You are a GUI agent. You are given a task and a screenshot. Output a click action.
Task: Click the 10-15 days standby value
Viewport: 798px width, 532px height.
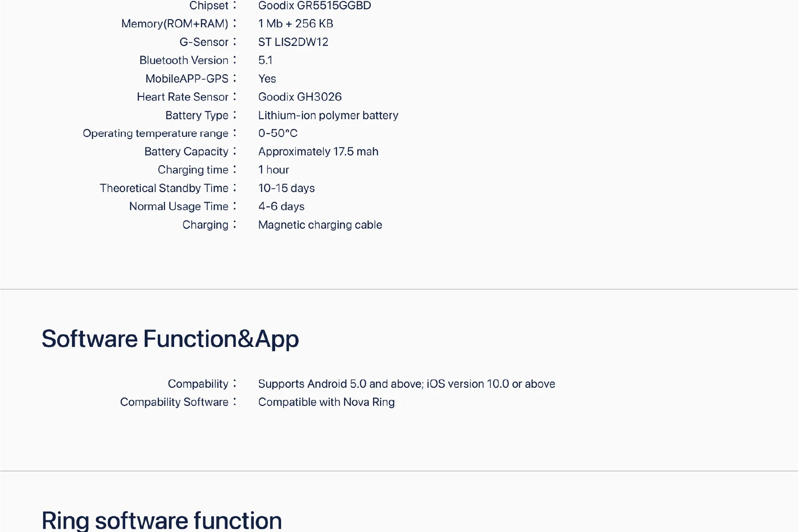click(286, 188)
